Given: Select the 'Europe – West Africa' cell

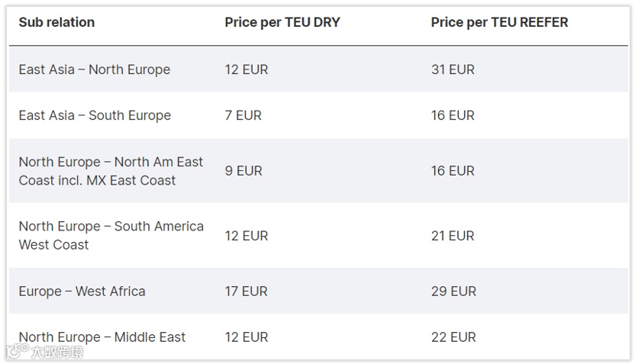Looking at the screenshot, I should click(x=82, y=291).
